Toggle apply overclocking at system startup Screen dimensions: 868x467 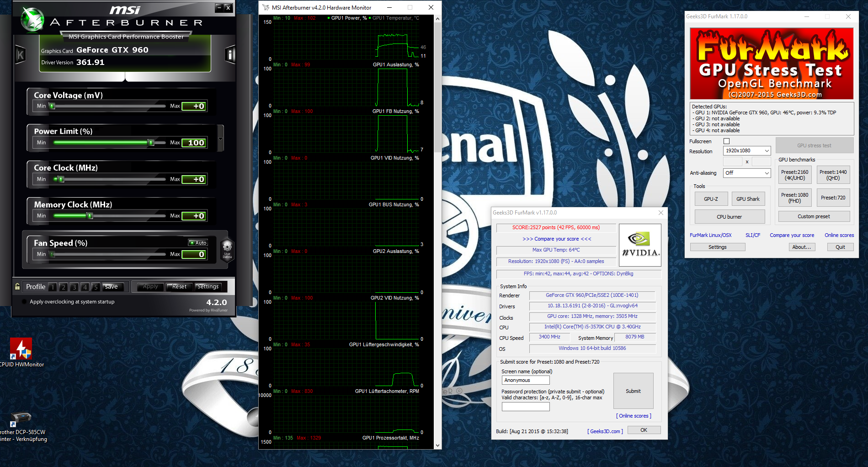(24, 302)
